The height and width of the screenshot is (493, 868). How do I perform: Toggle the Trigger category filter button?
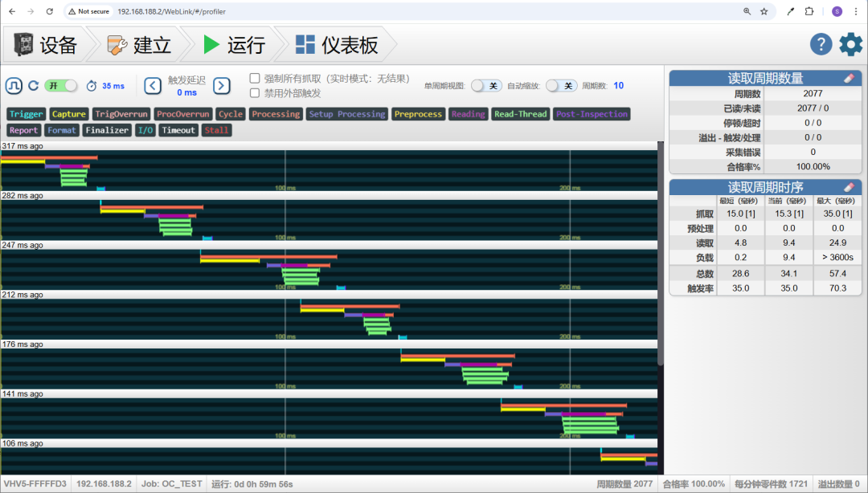(26, 114)
